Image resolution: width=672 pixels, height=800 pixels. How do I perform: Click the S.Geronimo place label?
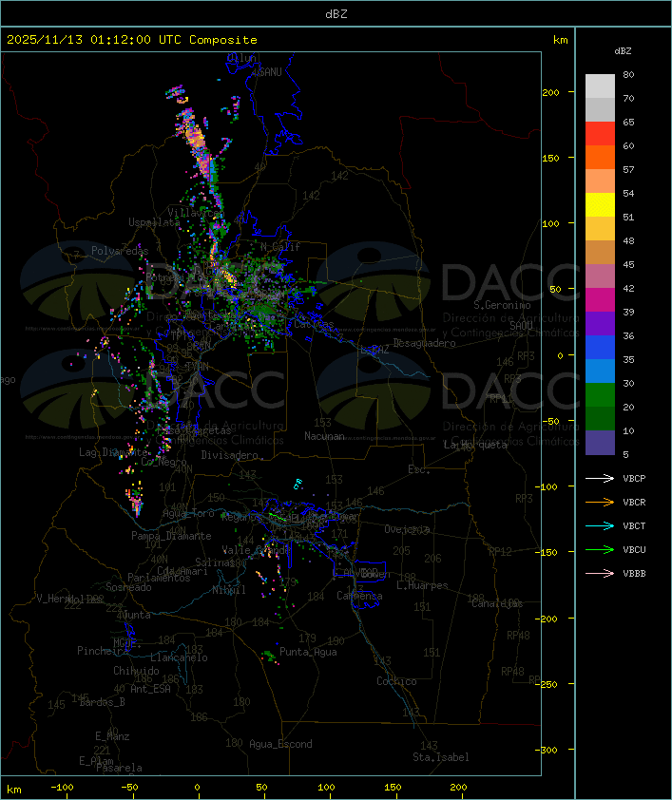(502, 305)
